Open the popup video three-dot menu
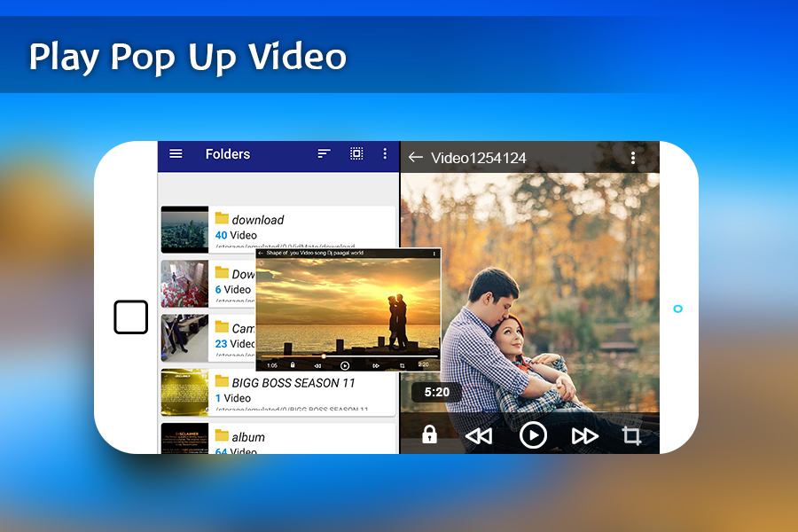 point(434,253)
